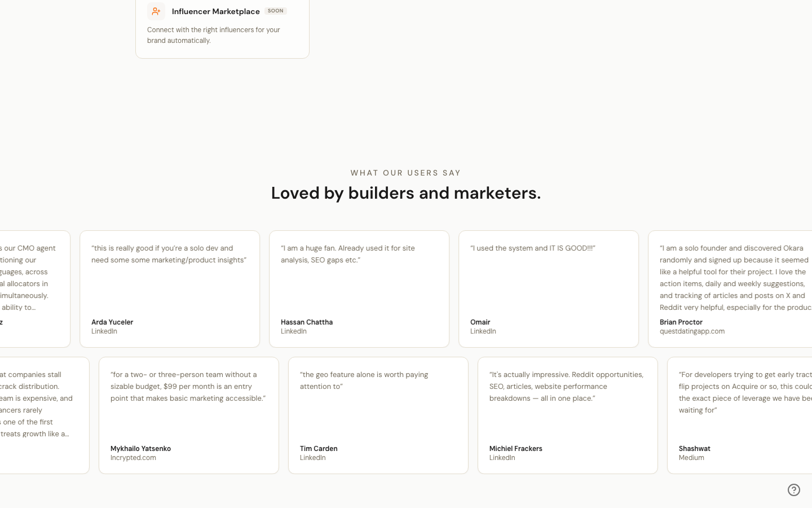812x508 pixels.
Task: Click the 'solo dev' quote by Arda
Action: 169,254
